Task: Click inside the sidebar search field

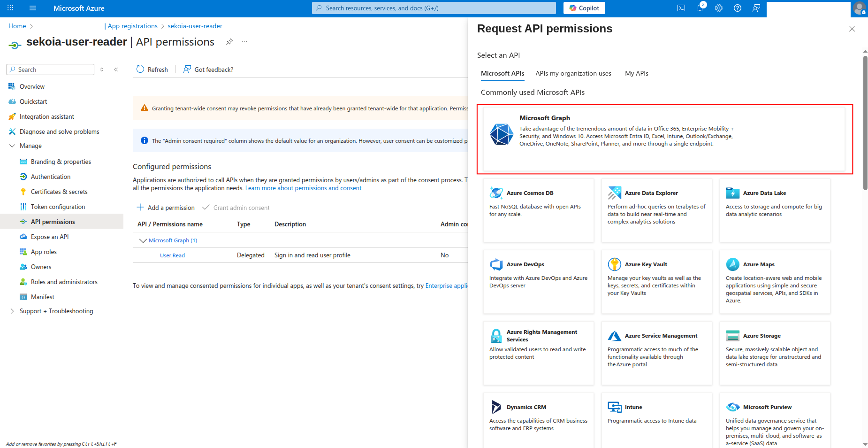Action: pyautogui.click(x=50, y=69)
